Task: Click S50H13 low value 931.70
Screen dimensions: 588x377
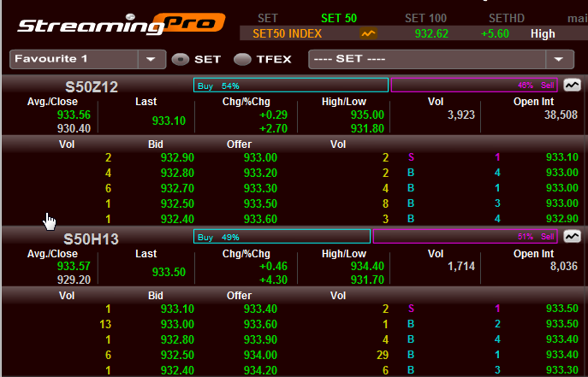Action: 367,280
